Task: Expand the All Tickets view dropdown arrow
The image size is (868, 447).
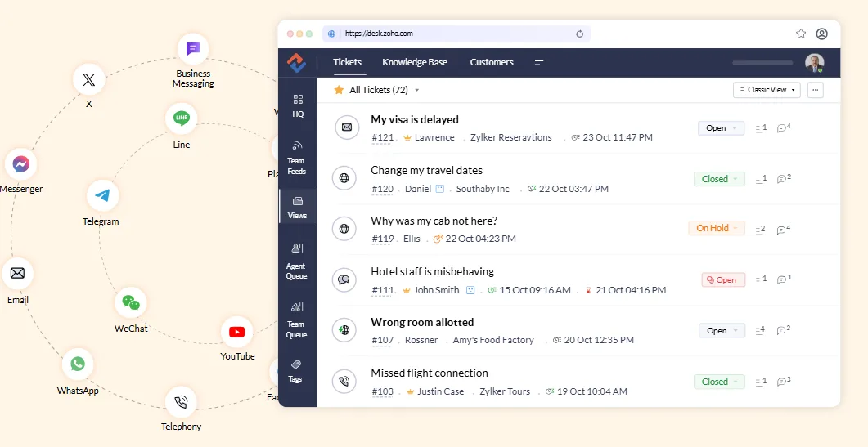Action: tap(417, 90)
